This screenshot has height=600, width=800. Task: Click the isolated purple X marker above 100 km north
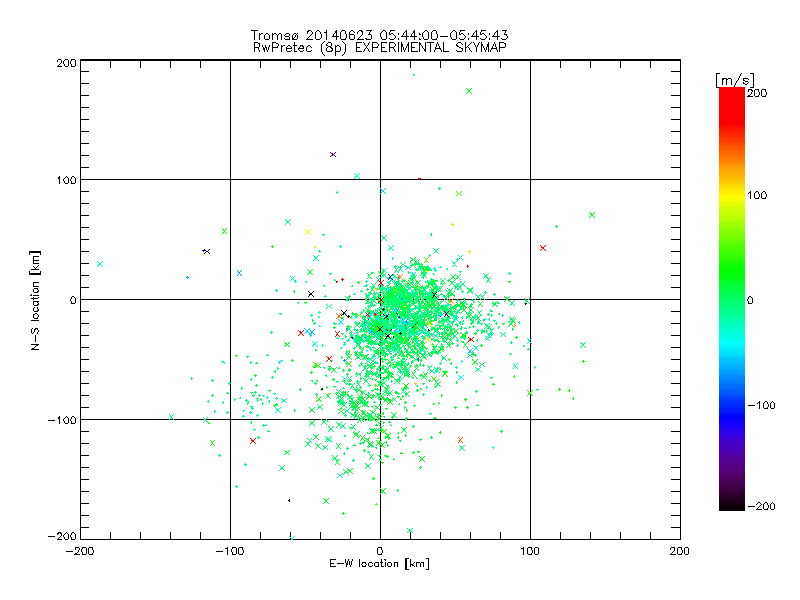click(x=333, y=155)
